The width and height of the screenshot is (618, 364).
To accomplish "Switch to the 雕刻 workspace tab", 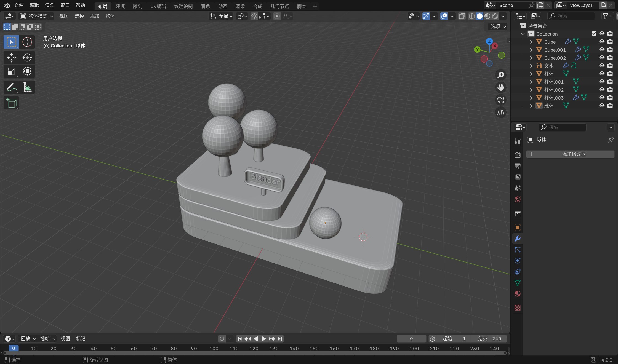I will (x=137, y=6).
